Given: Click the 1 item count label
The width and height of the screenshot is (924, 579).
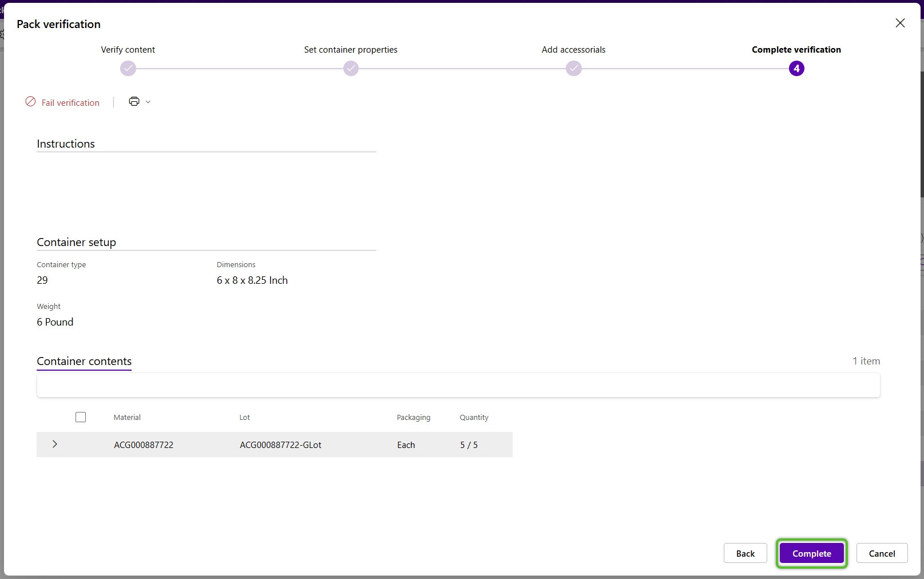Looking at the screenshot, I should click(866, 361).
